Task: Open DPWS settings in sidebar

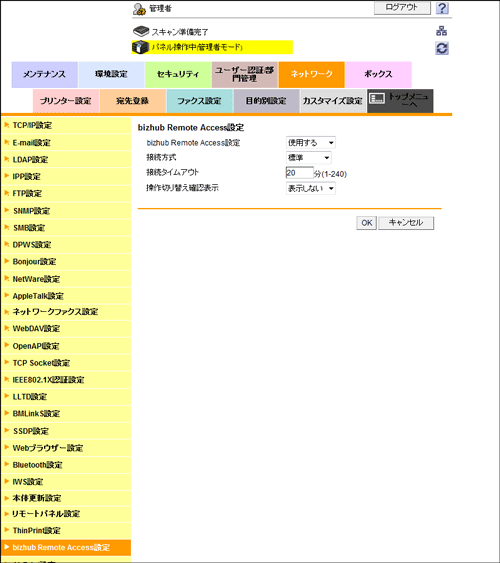Action: pos(66,245)
